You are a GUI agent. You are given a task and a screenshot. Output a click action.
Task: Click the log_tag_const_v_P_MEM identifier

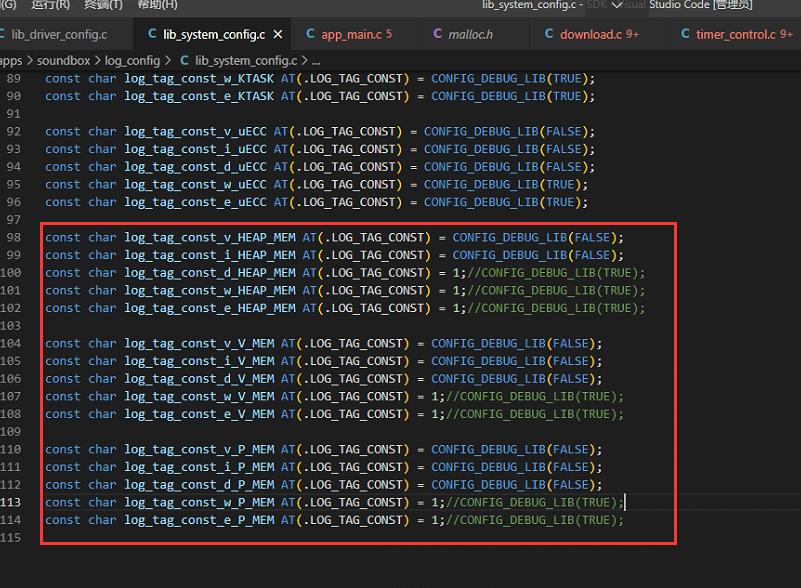pos(199,450)
